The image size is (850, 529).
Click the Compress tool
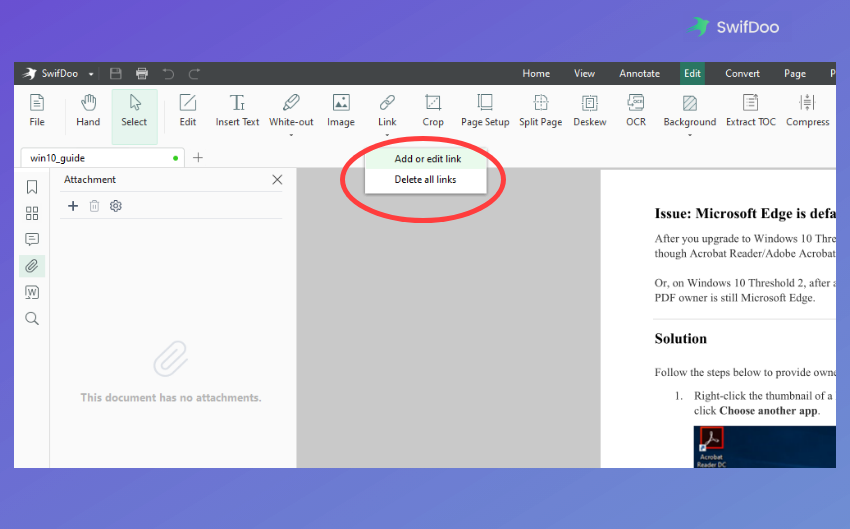point(808,111)
